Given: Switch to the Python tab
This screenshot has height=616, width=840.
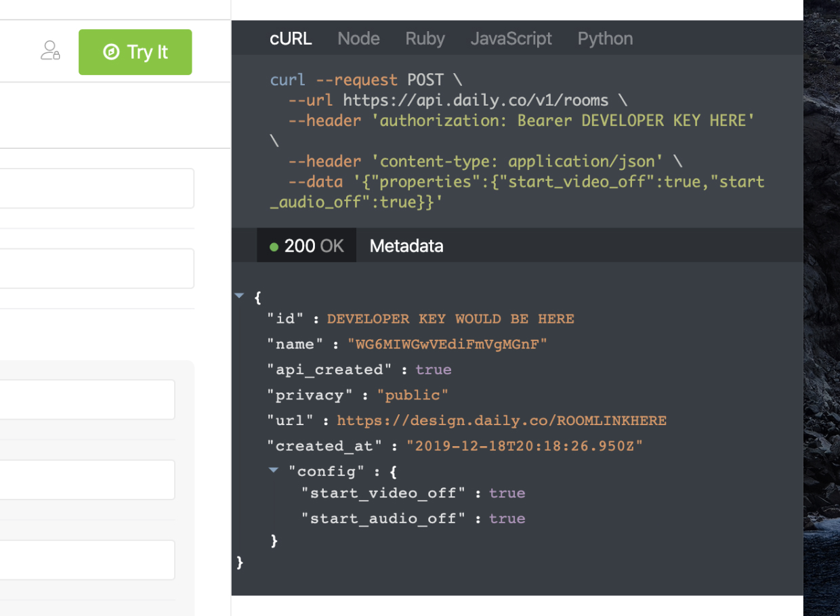Looking at the screenshot, I should [x=605, y=39].
